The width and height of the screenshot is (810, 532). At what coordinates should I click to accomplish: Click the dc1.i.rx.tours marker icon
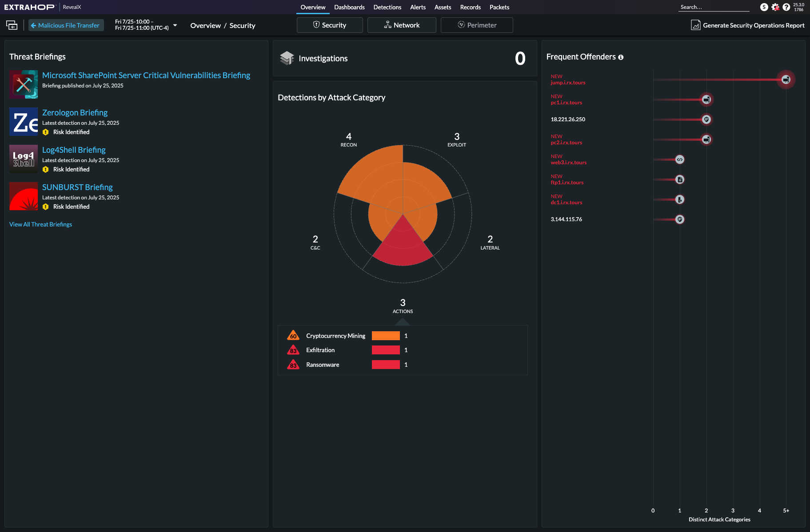[x=680, y=199]
